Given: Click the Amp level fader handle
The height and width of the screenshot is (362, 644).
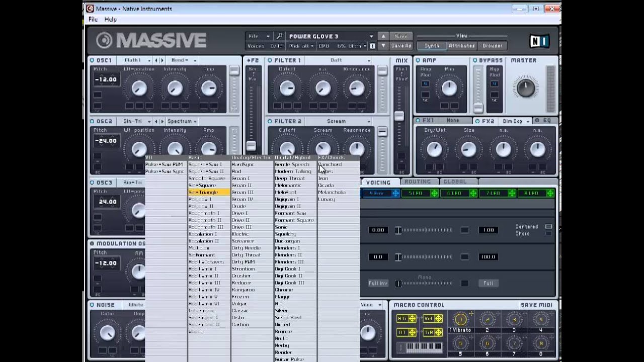Looking at the screenshot, I should [x=478, y=108].
